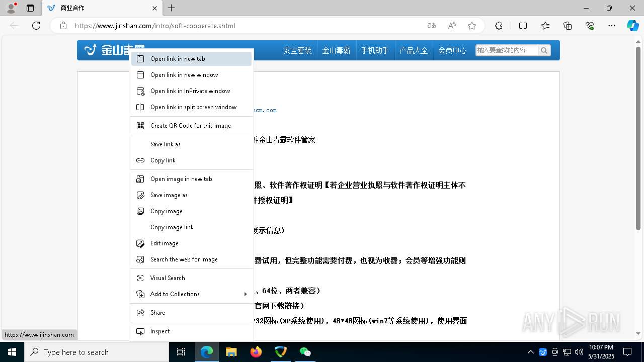Open volume control in system tray
Screen dimensions: 644x362
[579, 352]
